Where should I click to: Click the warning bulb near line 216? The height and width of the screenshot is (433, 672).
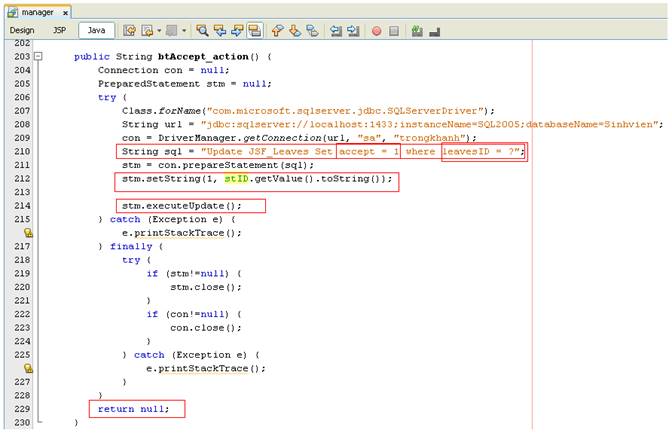28,233
